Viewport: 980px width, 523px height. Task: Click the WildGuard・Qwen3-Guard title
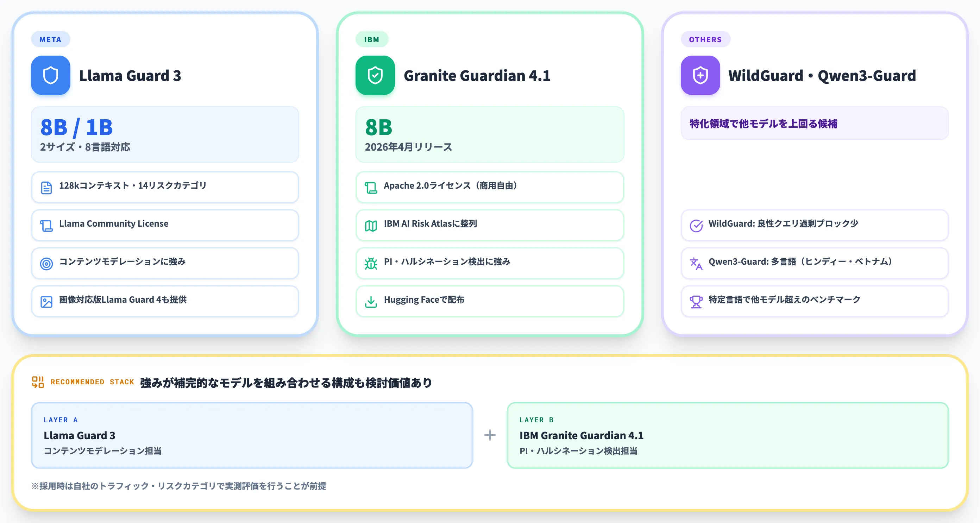pyautogui.click(x=822, y=76)
